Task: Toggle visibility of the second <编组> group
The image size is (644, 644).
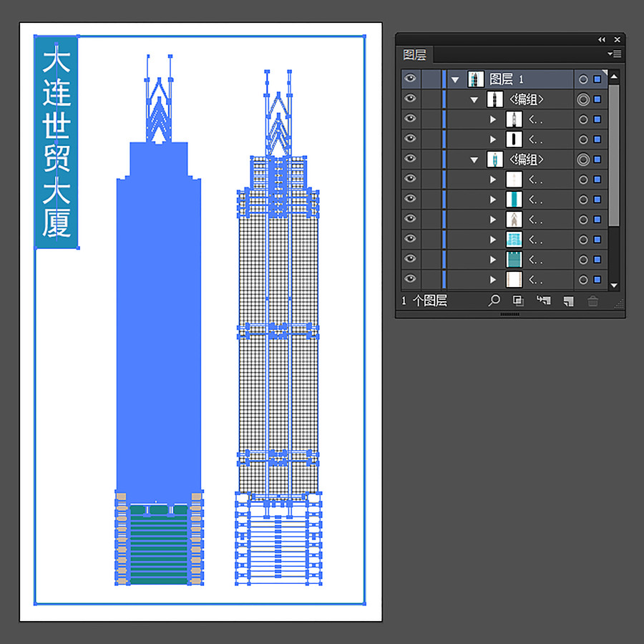Action: tap(410, 158)
